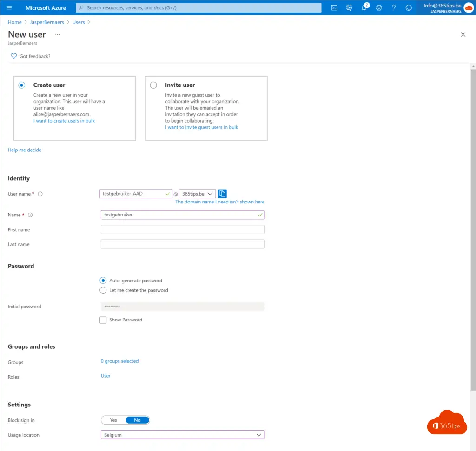Click the Identity section heading
Viewport: 476px width, 451px height.
point(19,178)
